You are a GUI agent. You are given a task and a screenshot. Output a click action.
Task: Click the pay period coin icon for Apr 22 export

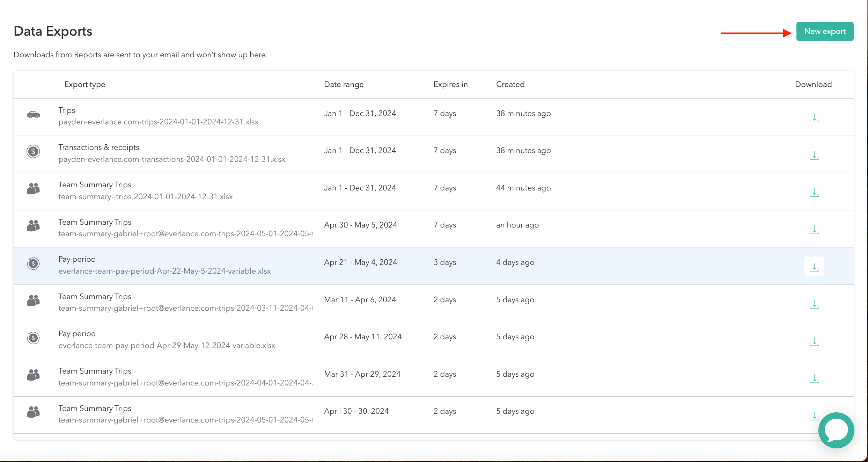[33, 264]
